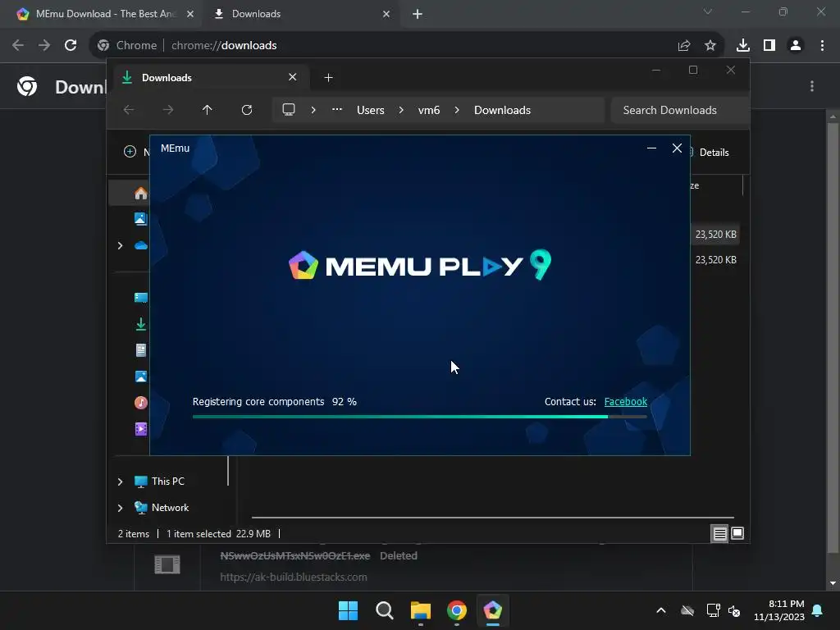The height and width of the screenshot is (630, 840).
Task: Reload the Chrome page
Action: click(71, 46)
